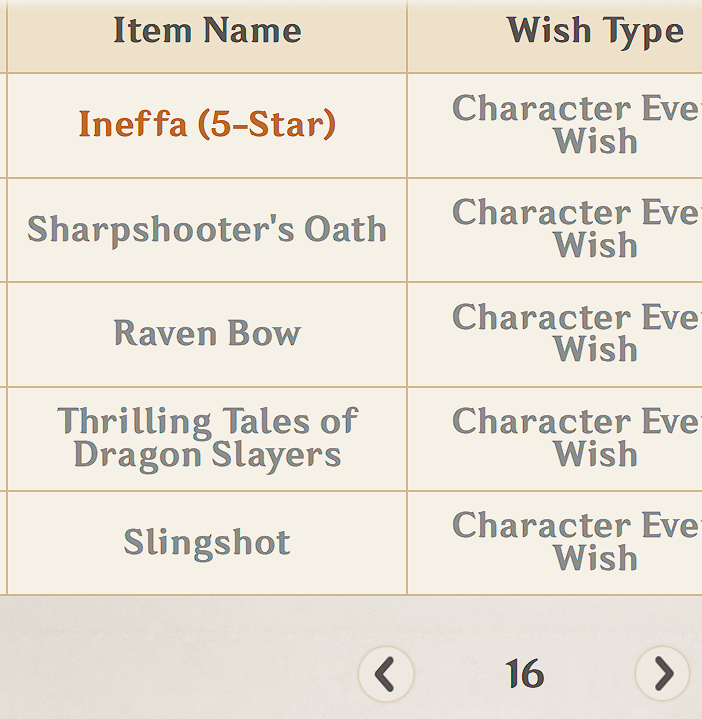Image resolution: width=702 pixels, height=719 pixels.
Task: Click the wish type cell for Ineffa
Action: (555, 125)
